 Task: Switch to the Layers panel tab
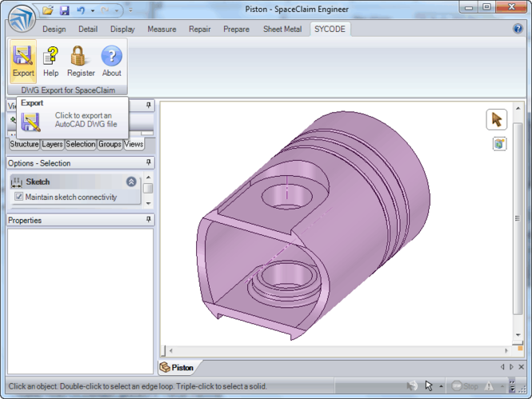(52, 144)
